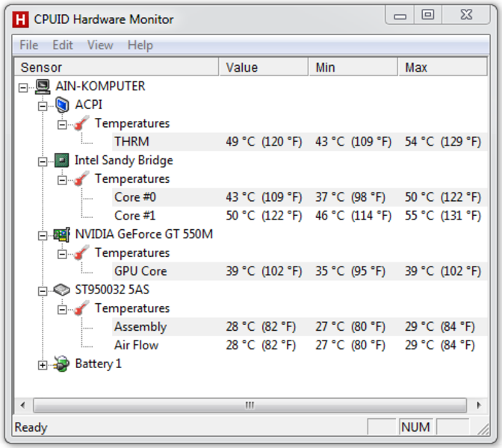Image resolution: width=502 pixels, height=448 pixels.
Task: Select the AIN-KOMPUTER computer icon
Action: point(43,87)
